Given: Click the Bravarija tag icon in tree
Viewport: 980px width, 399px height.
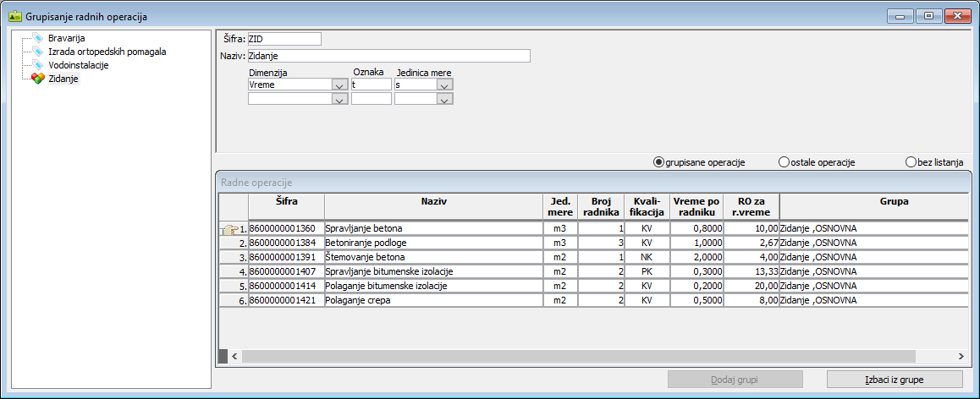Looking at the screenshot, I should (x=37, y=38).
